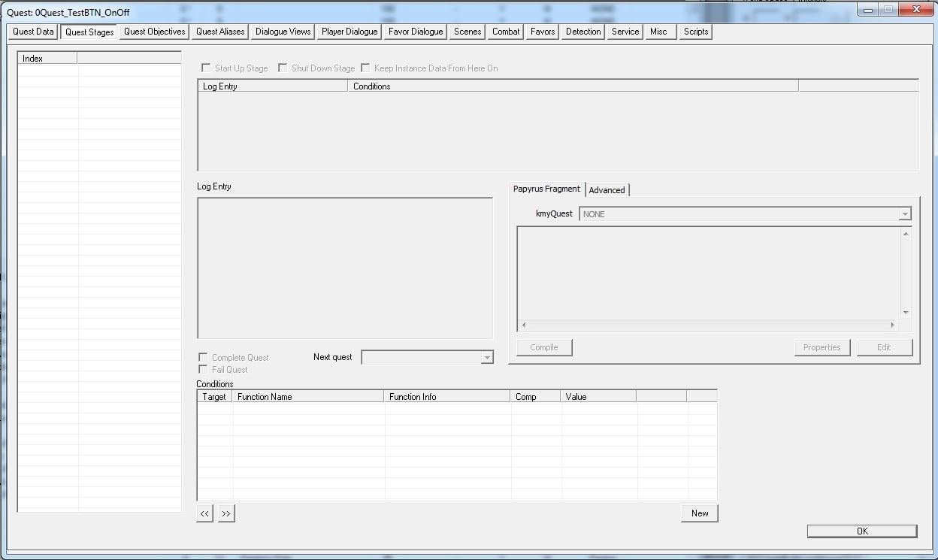Confirm the dialog with OK

tap(862, 531)
